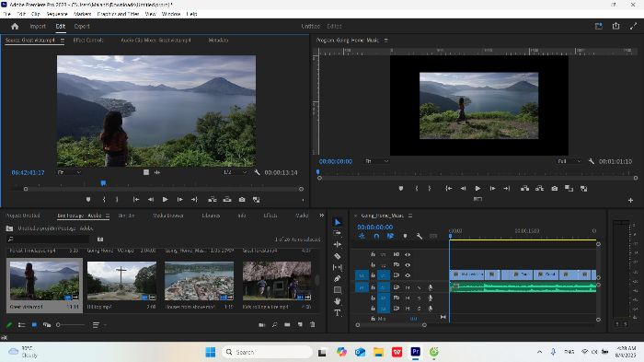Delete selected item with trash icon

coord(313,324)
